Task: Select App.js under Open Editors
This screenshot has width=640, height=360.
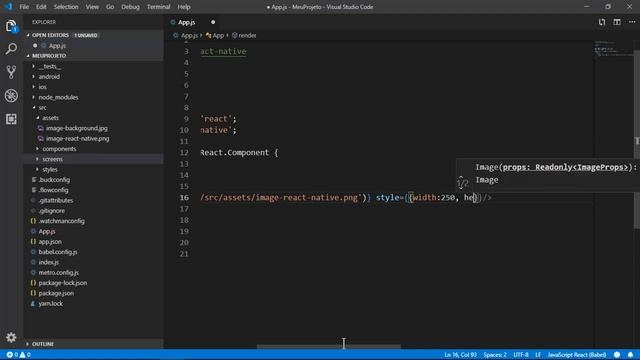Action: pyautogui.click(x=57, y=46)
